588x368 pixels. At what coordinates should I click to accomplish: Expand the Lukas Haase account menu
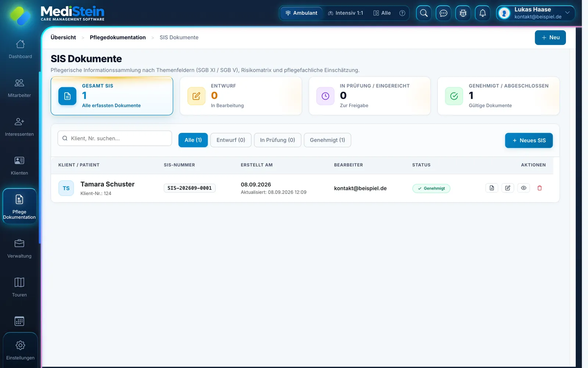click(x=535, y=13)
